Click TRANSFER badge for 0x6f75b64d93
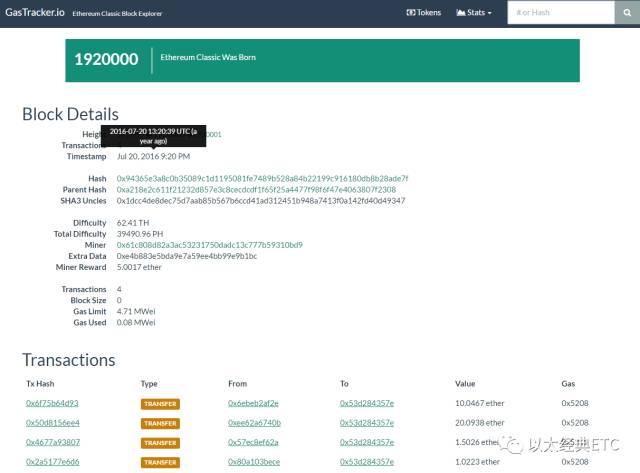The height and width of the screenshot is (473, 640). click(160, 404)
